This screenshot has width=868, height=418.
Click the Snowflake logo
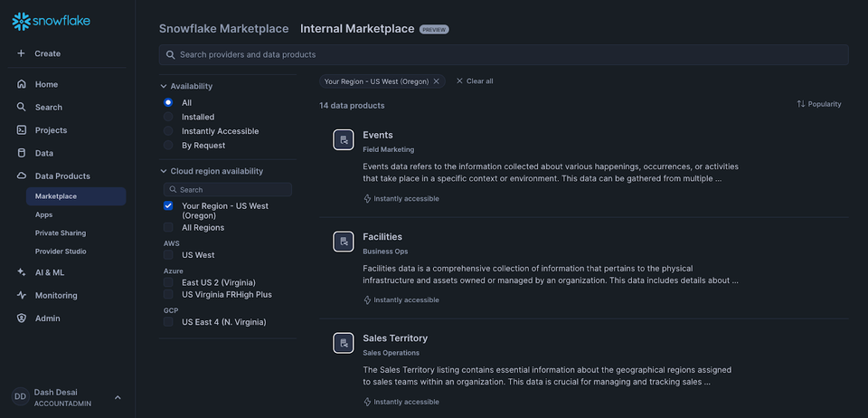click(51, 22)
